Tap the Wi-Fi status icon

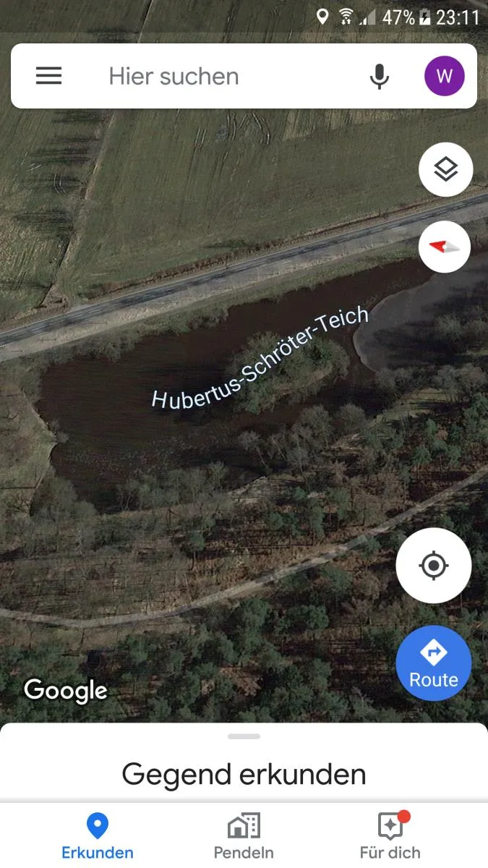(x=346, y=17)
